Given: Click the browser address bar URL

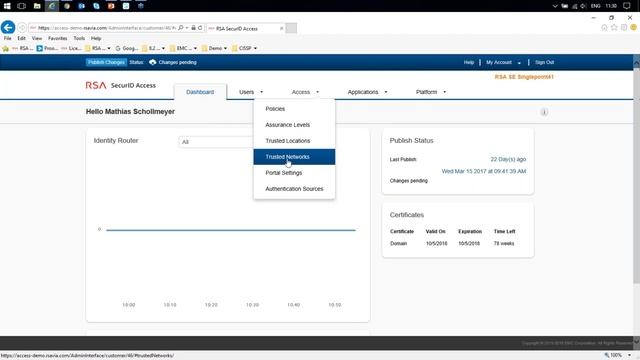Looking at the screenshot, I should tap(106, 28).
